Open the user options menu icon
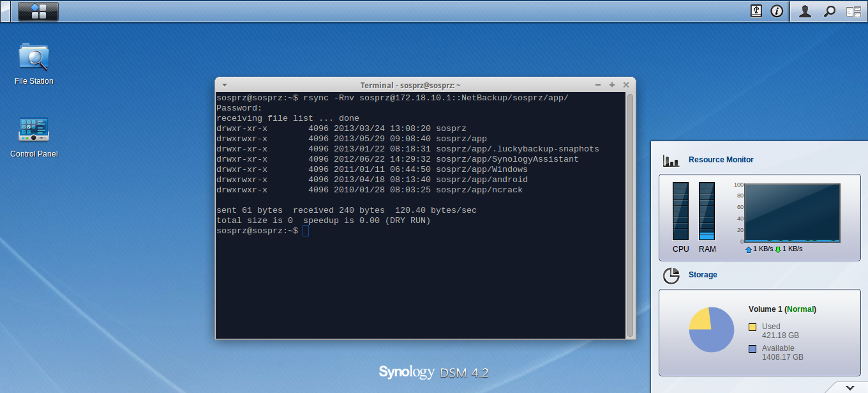The height and width of the screenshot is (393, 868). 805,11
